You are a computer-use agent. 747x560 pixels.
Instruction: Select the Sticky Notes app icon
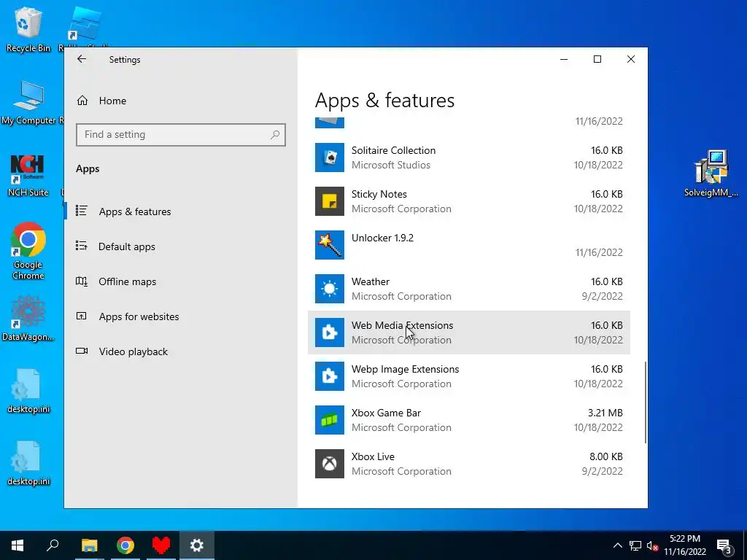point(330,201)
